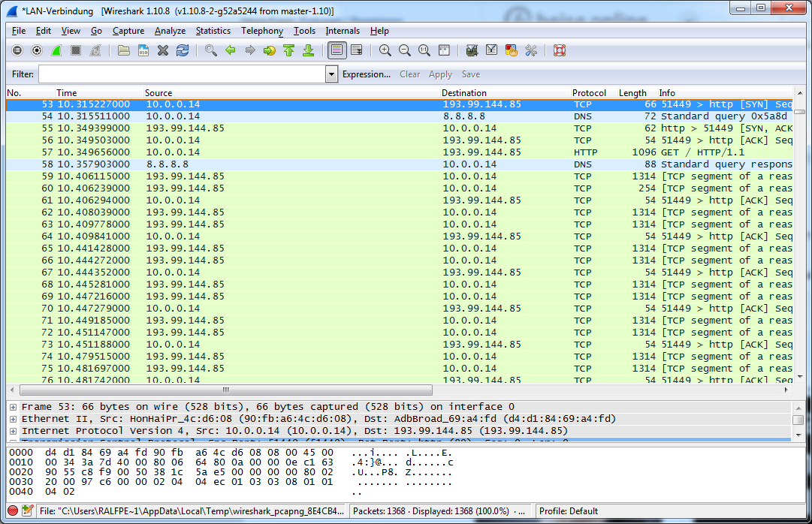The width and height of the screenshot is (812, 524).
Task: Open the Telephony menu
Action: click(x=261, y=31)
